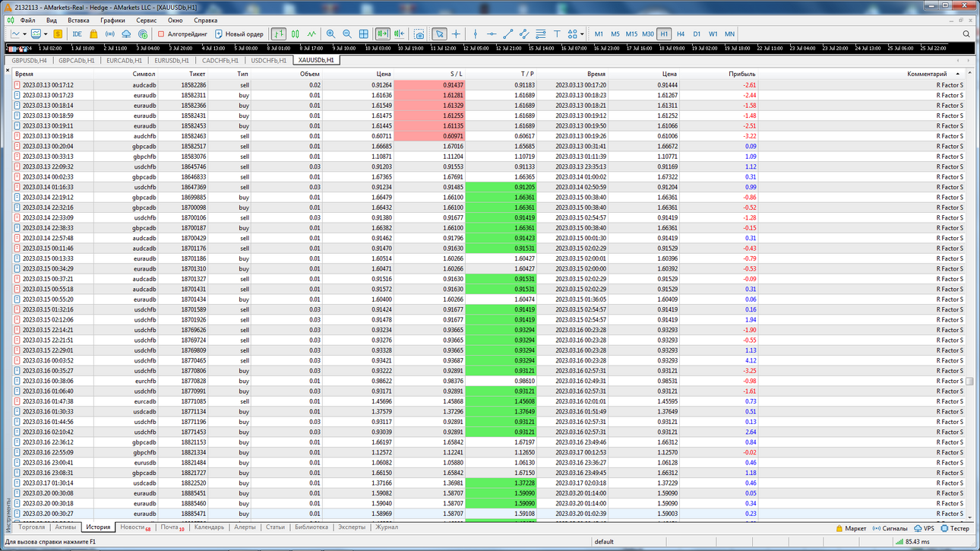Select the Fibonacci retracement tool
Viewport: 980px width, 551px height.
pyautogui.click(x=541, y=34)
